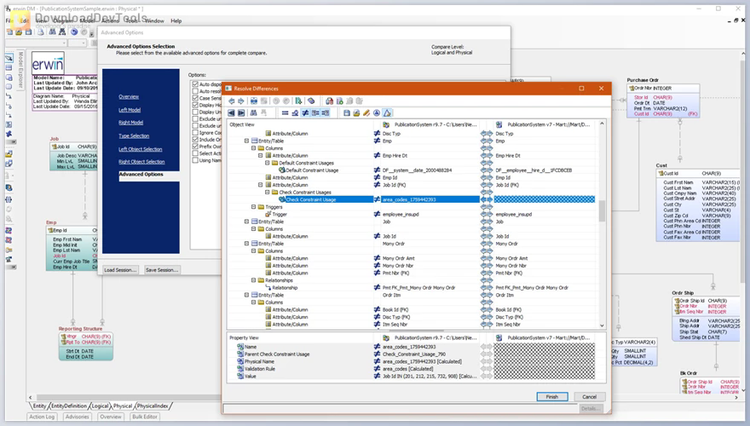Switch to the EntityDefinition diagram tab
Screen dimensions: 750x426
click(69, 406)
